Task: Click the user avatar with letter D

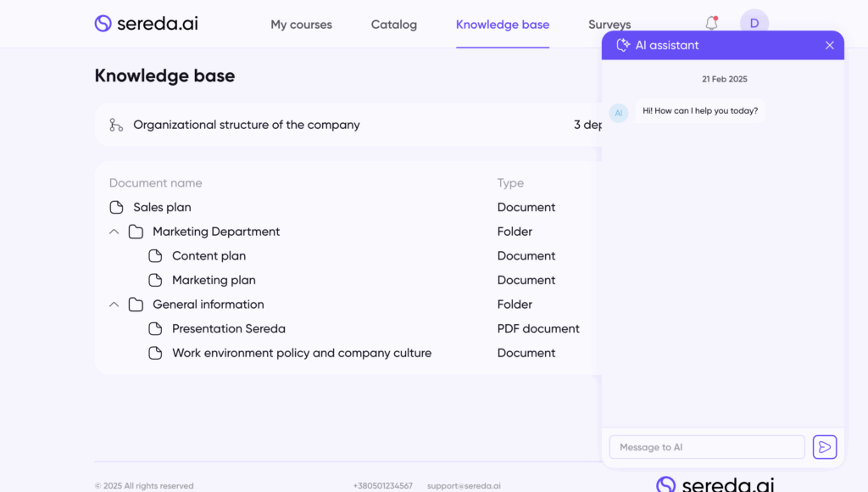Action: (x=754, y=24)
